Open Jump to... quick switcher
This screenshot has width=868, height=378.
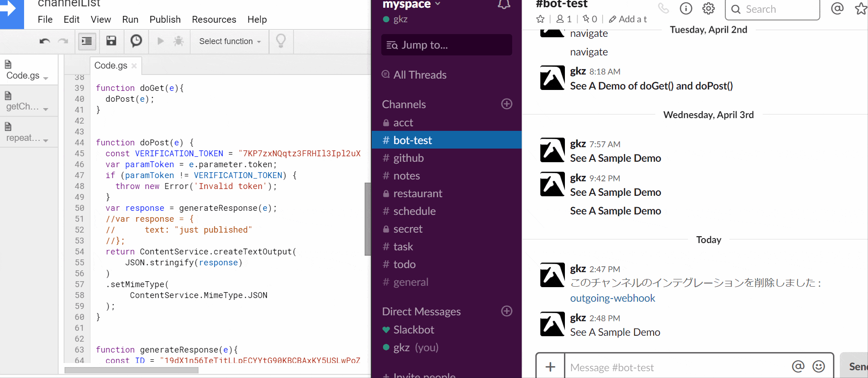(446, 45)
